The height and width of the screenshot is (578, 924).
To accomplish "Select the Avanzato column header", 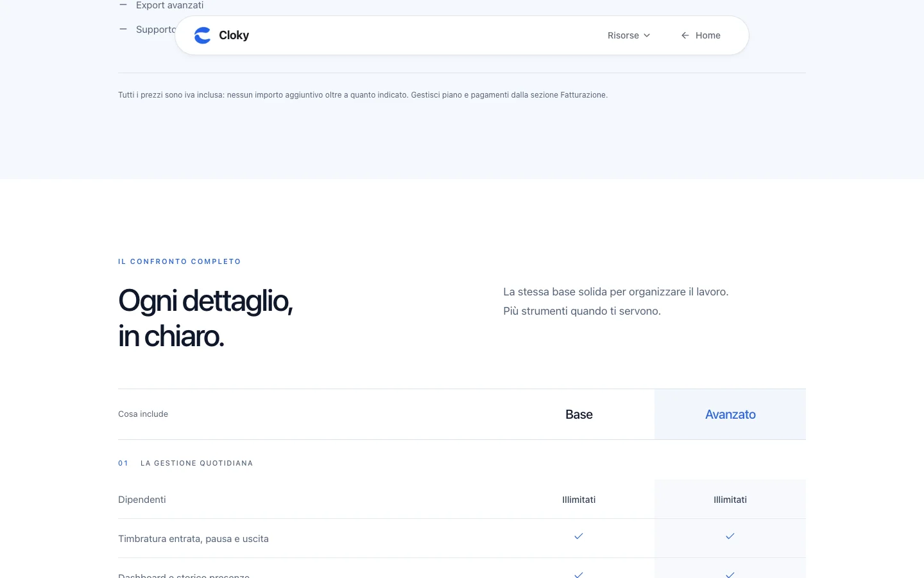I will [730, 414].
